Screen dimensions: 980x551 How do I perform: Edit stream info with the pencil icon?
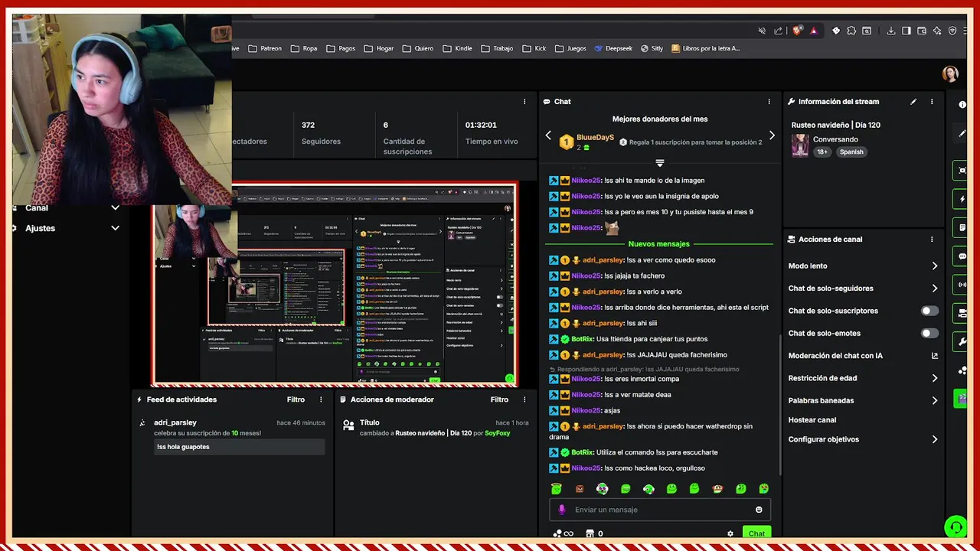coord(913,101)
